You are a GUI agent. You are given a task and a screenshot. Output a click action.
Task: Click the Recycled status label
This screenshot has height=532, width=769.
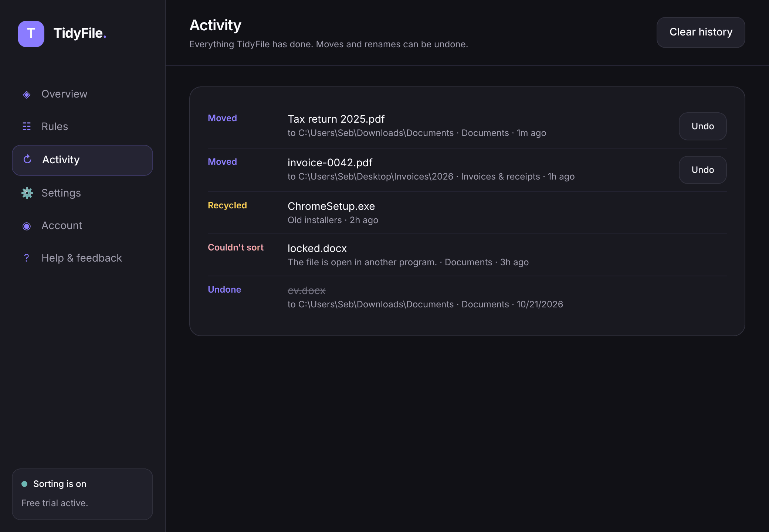point(227,205)
